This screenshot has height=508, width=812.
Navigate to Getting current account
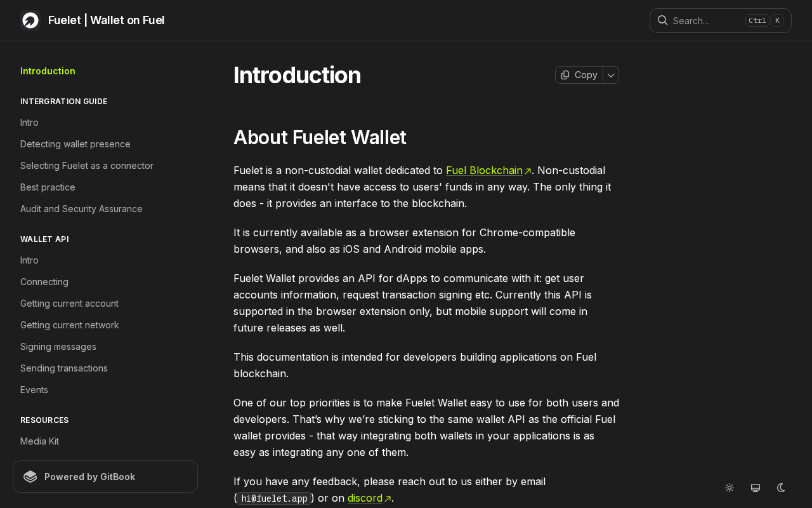[69, 304]
